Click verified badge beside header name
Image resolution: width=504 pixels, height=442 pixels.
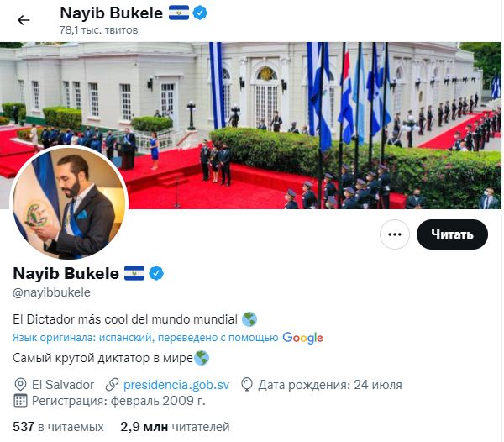(200, 13)
